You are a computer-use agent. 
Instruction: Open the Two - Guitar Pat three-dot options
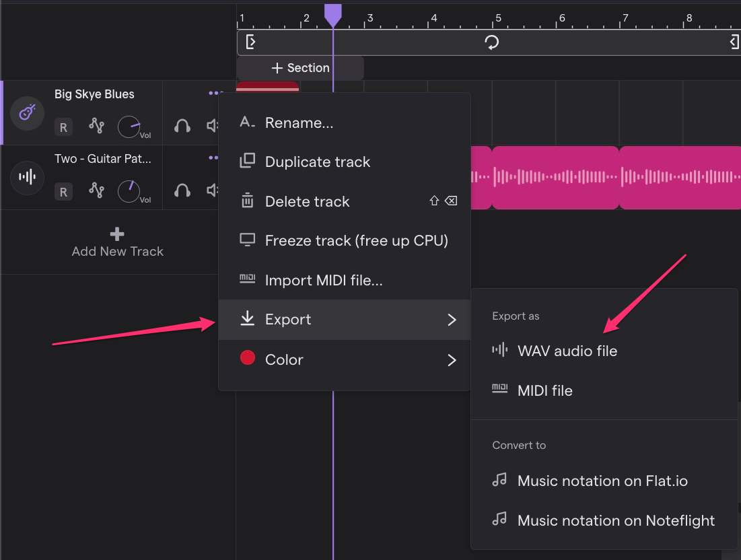[x=213, y=158]
